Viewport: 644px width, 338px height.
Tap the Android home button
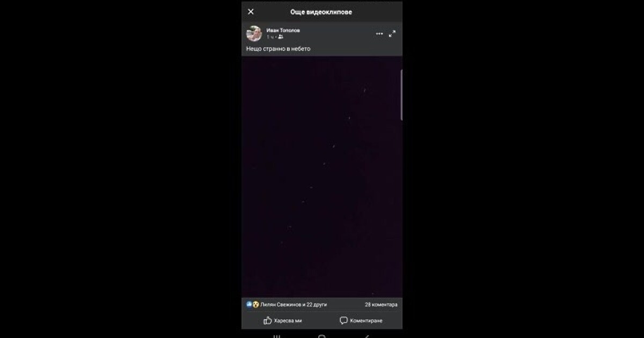coord(321,336)
